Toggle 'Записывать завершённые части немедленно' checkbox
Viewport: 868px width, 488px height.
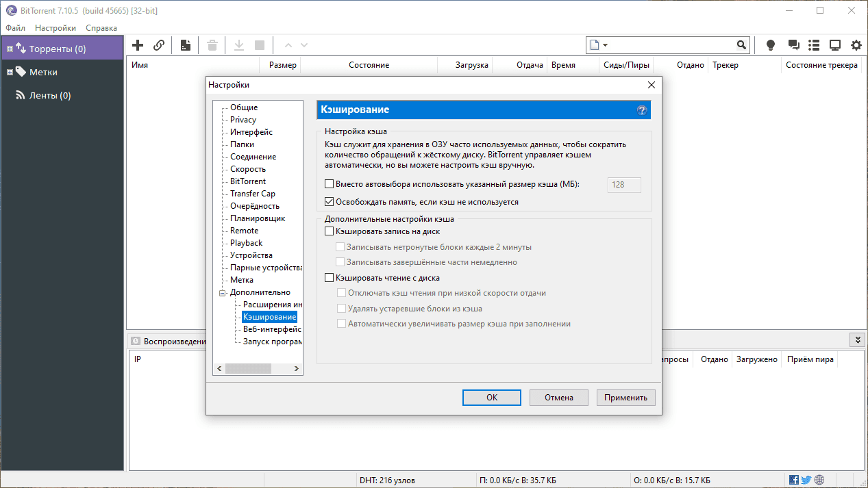[x=341, y=261]
